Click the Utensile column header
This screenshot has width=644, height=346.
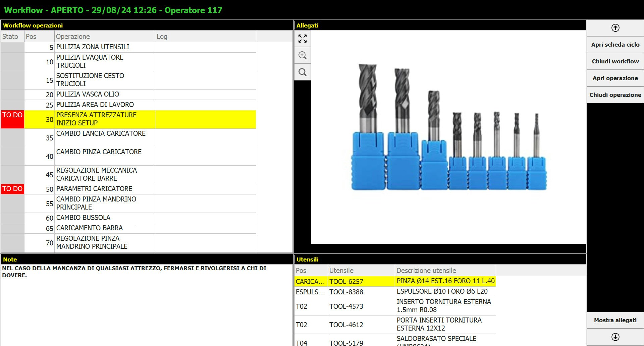361,271
